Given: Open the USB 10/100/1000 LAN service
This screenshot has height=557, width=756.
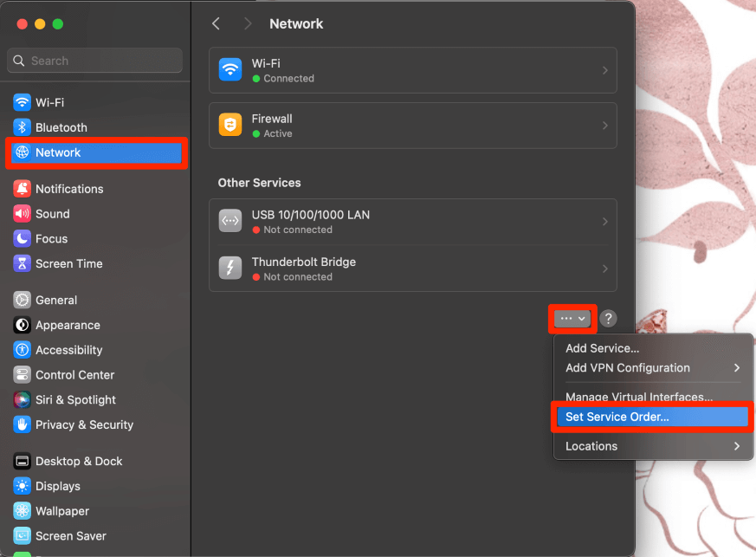Looking at the screenshot, I should coord(412,222).
